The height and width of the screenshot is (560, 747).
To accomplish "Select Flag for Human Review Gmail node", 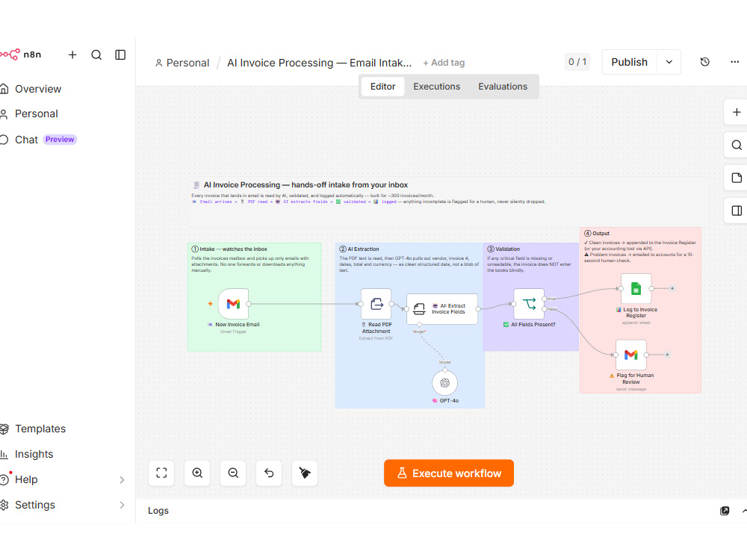I will pyautogui.click(x=630, y=355).
